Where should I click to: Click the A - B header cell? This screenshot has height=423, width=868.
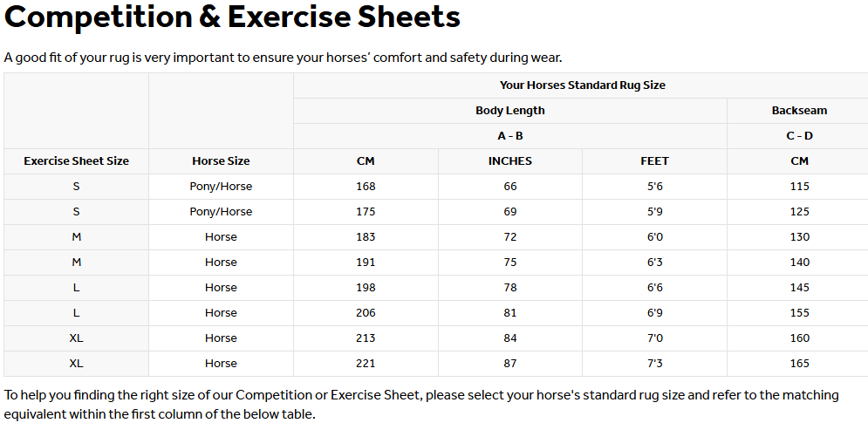point(510,136)
